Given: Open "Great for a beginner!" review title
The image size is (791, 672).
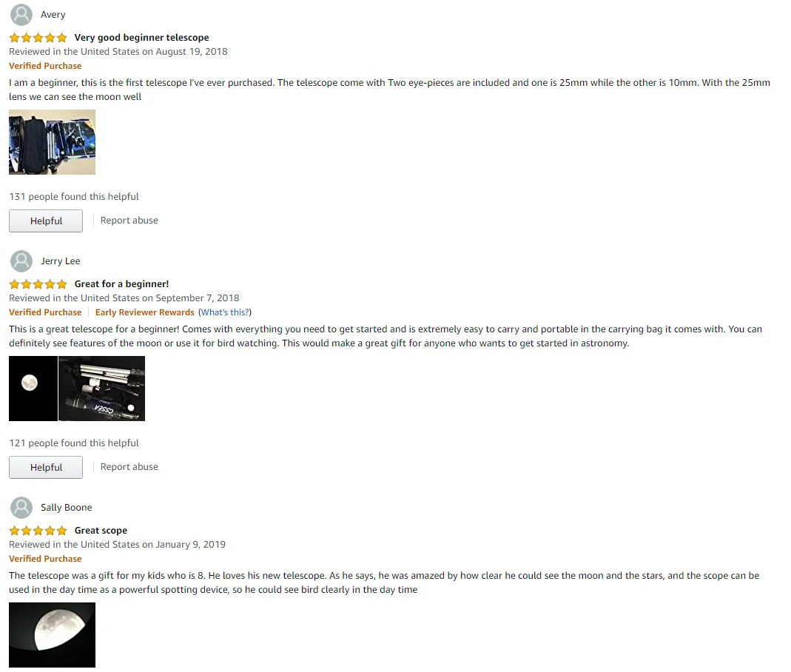Looking at the screenshot, I should pyautogui.click(x=121, y=284).
